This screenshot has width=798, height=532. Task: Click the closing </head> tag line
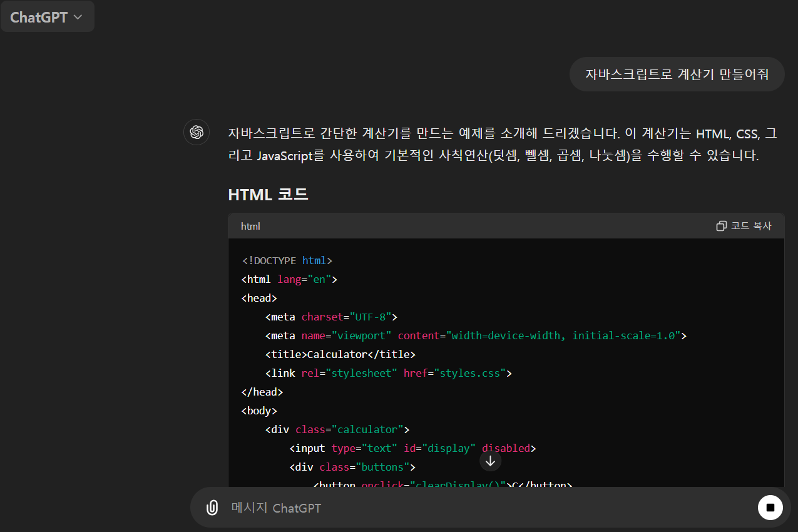[262, 392]
